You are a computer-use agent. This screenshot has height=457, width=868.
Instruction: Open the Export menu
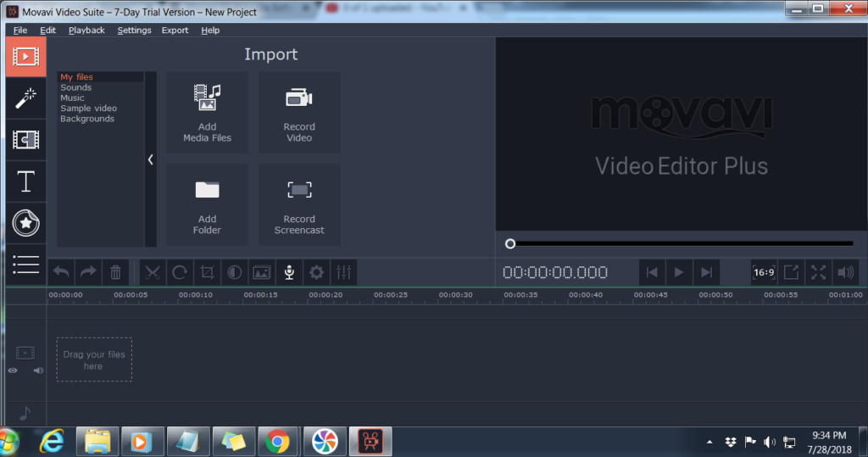coord(175,30)
